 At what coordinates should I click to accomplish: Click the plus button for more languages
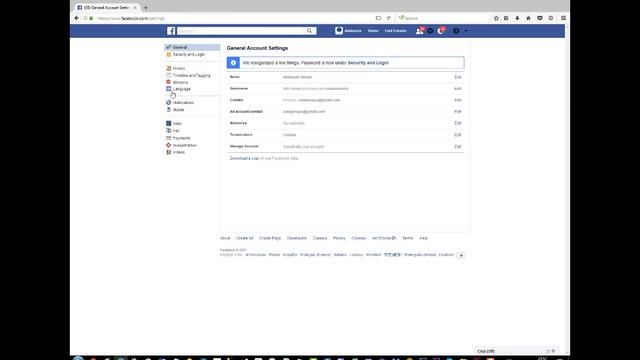pyautogui.click(x=461, y=256)
